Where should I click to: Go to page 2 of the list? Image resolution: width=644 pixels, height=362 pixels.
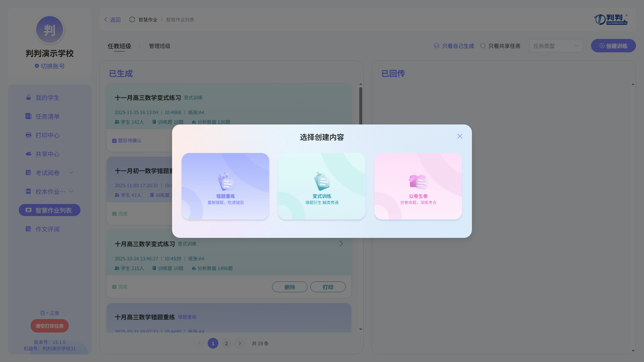tap(226, 343)
